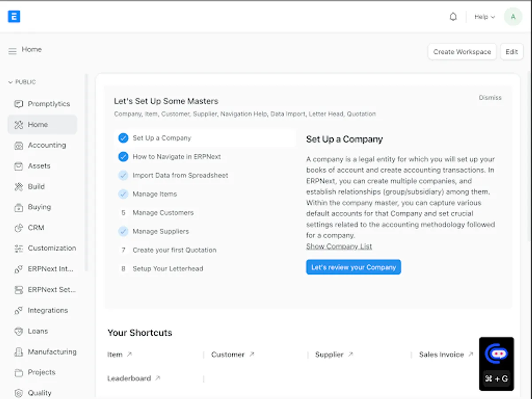Image resolution: width=532 pixels, height=399 pixels.
Task: Select Create your first Quotation step
Action: point(174,250)
